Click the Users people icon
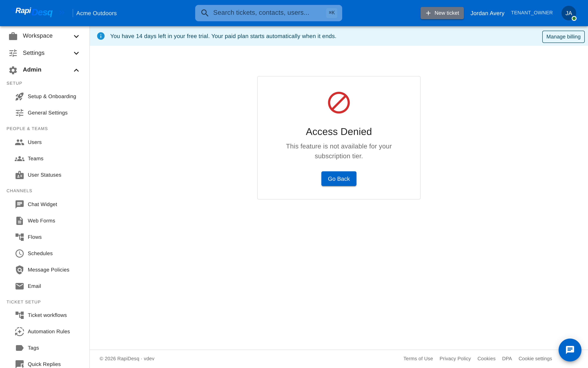The height and width of the screenshot is (368, 588). 19,142
